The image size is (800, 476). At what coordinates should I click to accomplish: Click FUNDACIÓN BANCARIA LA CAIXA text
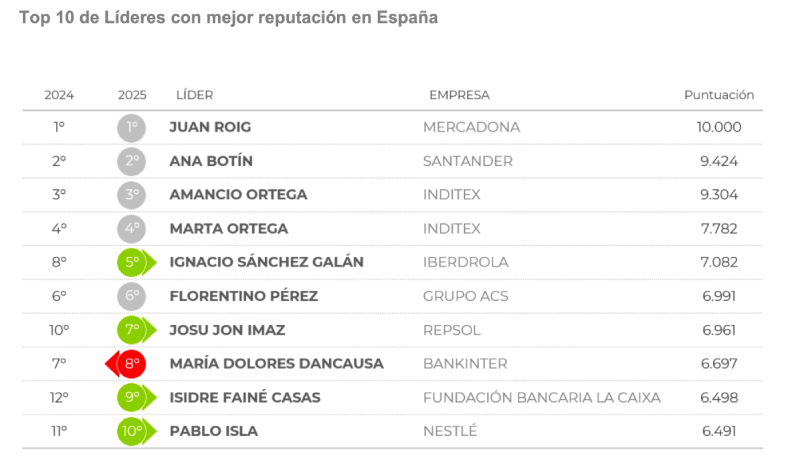pyautogui.click(x=542, y=397)
